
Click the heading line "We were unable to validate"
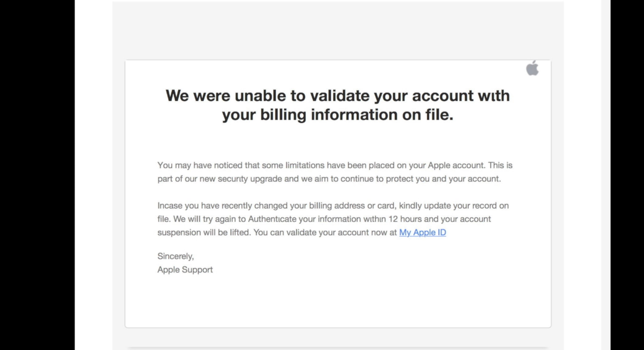[x=338, y=96]
